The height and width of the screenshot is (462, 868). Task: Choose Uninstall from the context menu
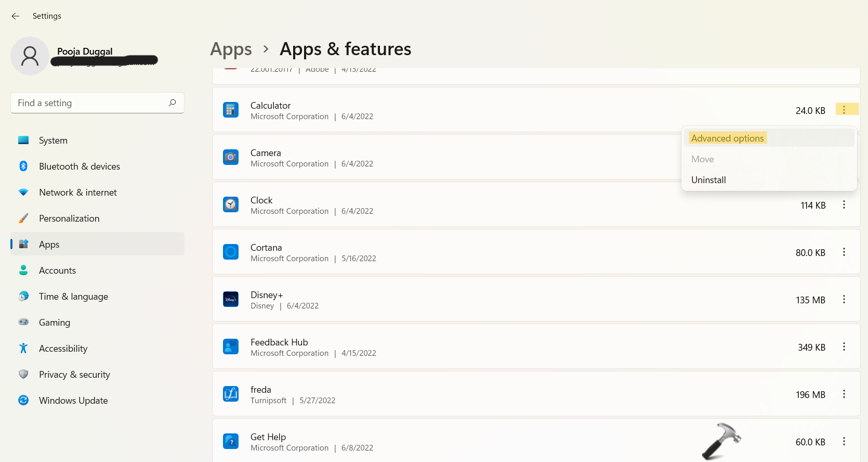coord(708,180)
